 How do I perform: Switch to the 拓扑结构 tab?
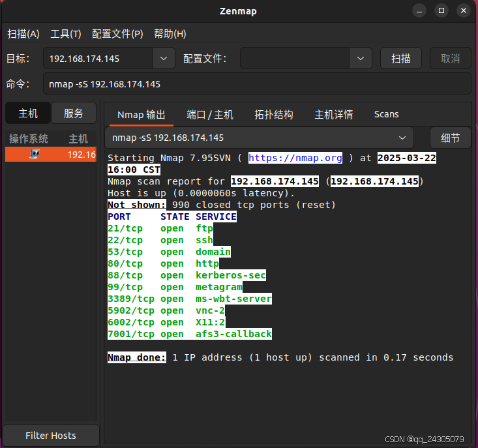coord(273,115)
